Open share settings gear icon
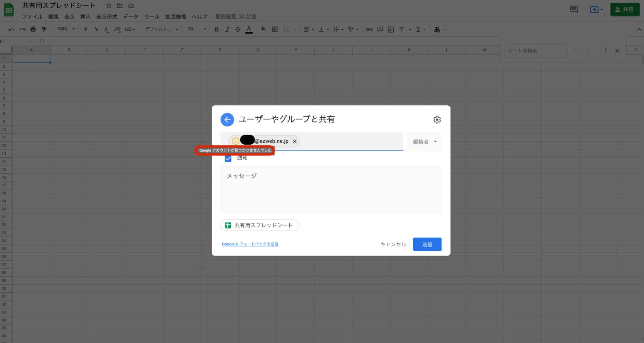The image size is (644, 343). tap(437, 120)
